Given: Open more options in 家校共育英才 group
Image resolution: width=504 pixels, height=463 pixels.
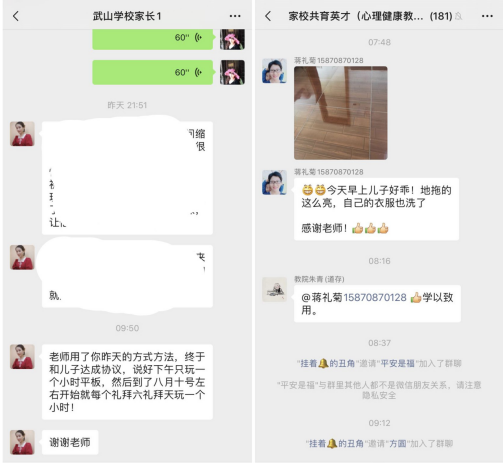Looking at the screenshot, I should point(487,16).
